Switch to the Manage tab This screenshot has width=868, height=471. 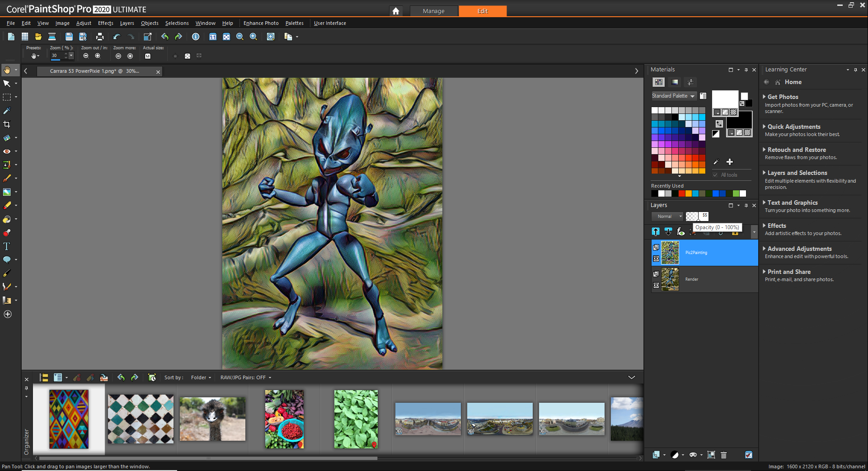[x=433, y=11]
